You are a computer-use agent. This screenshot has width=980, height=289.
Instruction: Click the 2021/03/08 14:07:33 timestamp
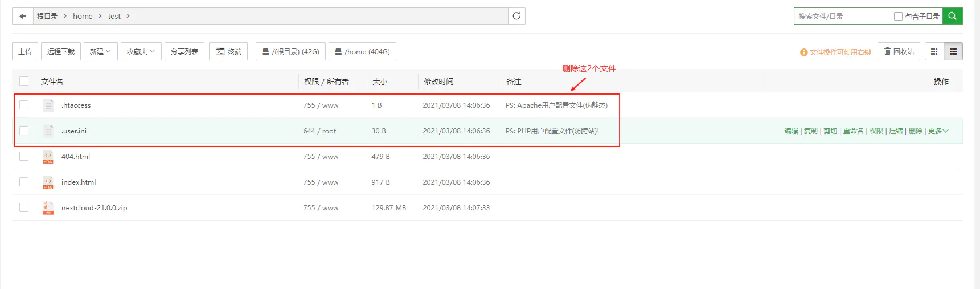point(456,208)
